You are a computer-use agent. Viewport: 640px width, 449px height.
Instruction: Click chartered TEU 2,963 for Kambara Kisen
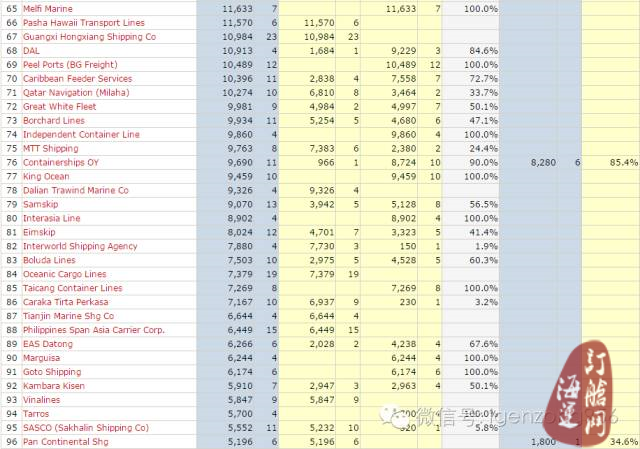tap(404, 386)
